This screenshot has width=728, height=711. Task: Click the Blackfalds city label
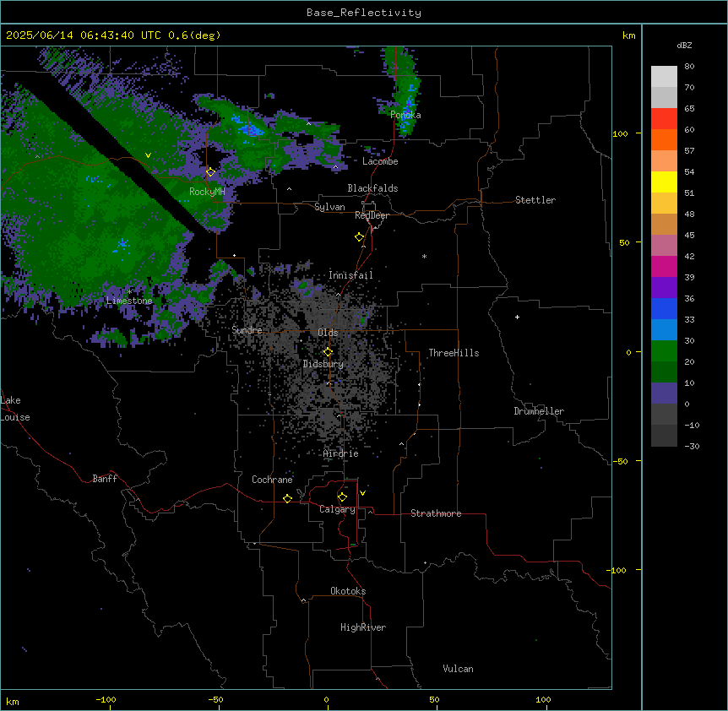pos(372,188)
